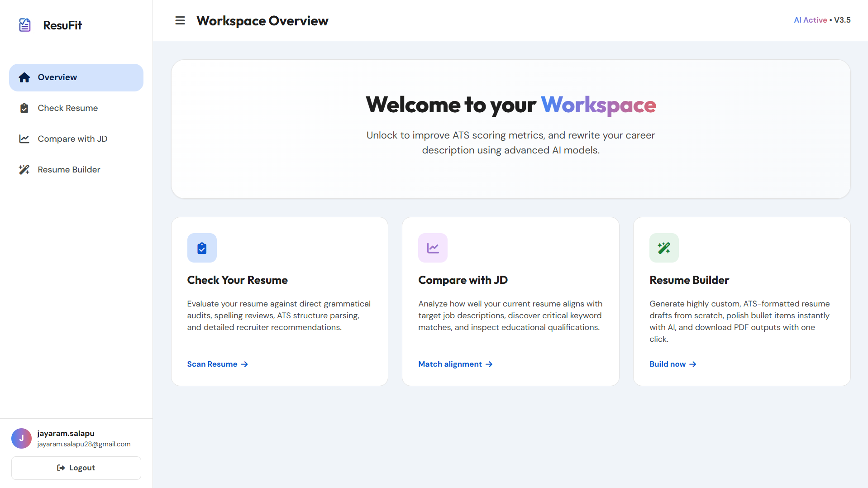Go to Compare with JD in sidebar
Viewport: 868px width, 488px height.
(x=76, y=139)
